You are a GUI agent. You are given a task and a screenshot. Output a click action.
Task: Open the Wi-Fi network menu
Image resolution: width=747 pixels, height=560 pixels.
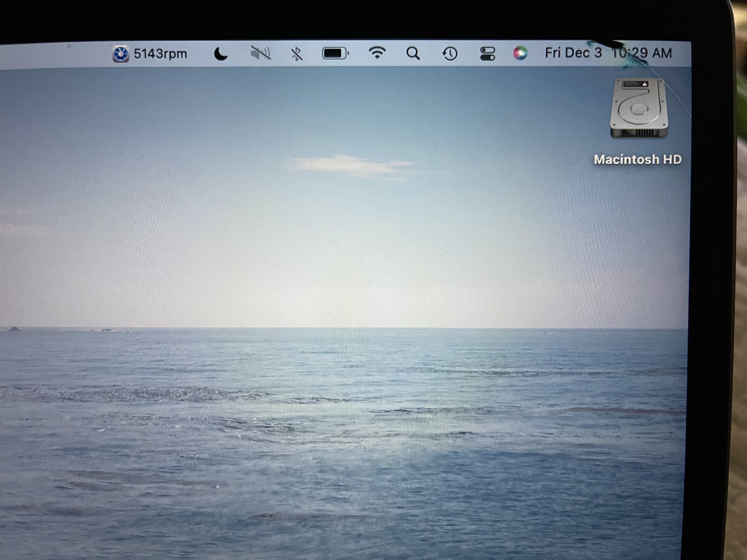point(377,53)
